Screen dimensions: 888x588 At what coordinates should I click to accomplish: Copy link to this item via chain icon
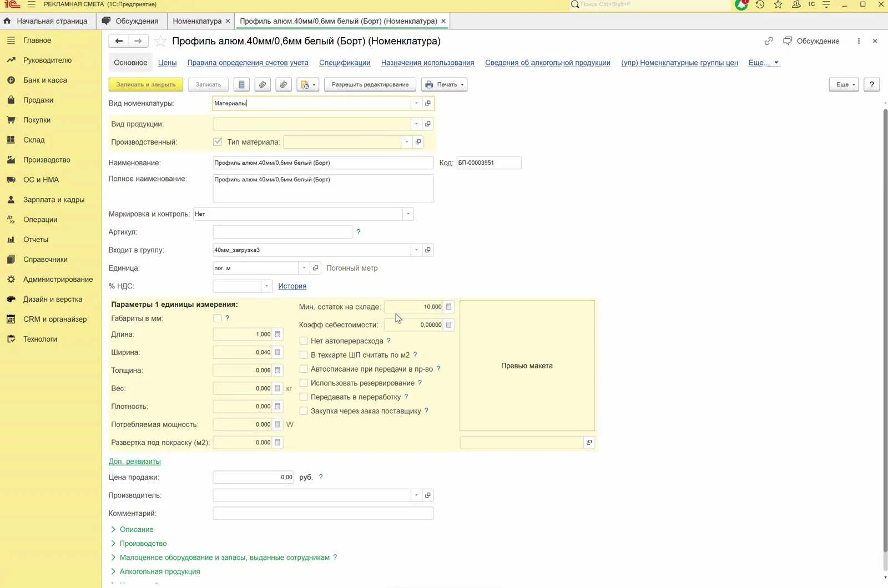[769, 41]
